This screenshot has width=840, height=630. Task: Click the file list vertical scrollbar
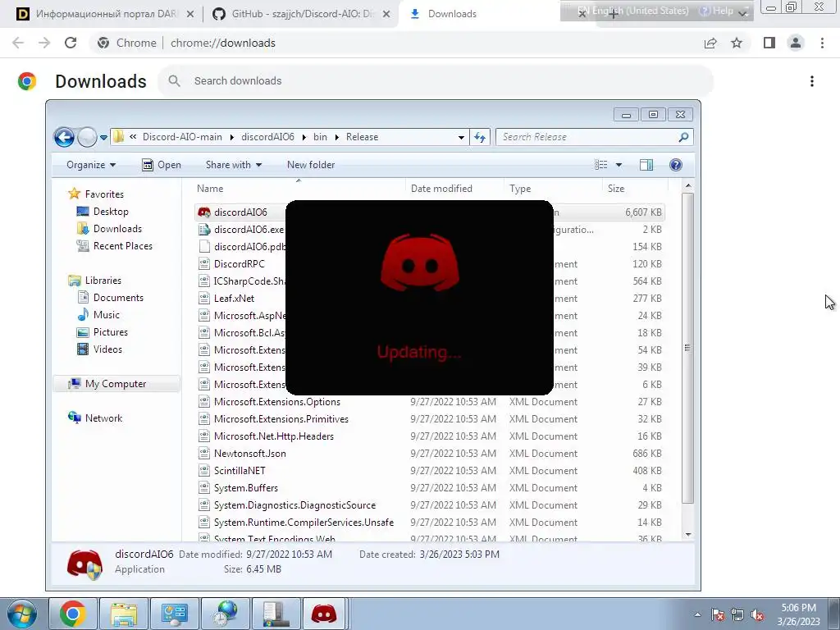click(x=688, y=348)
